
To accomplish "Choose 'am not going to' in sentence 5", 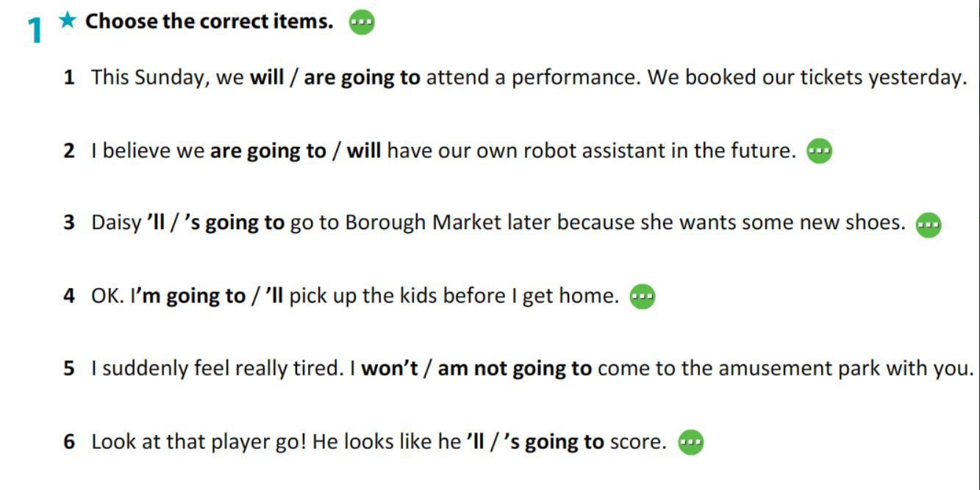I will coord(515,369).
